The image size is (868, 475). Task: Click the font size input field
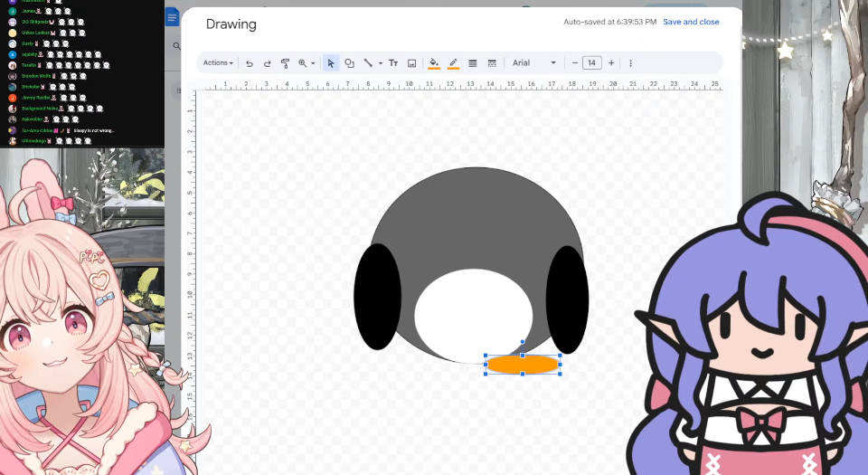coord(592,63)
